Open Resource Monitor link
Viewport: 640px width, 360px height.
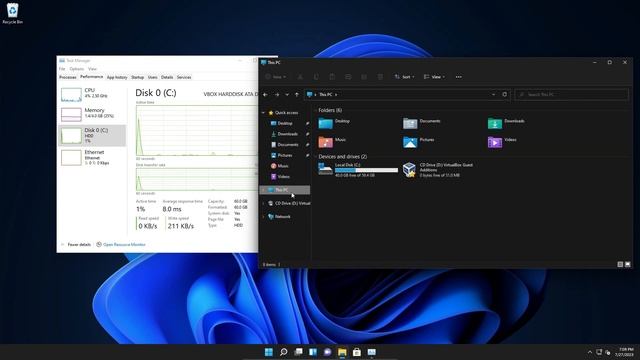coord(121,244)
